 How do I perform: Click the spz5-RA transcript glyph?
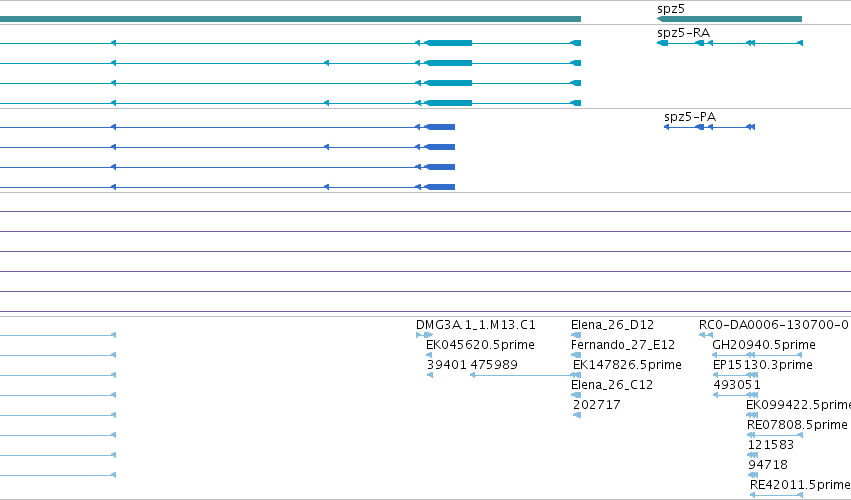pyautogui.click(x=729, y=43)
